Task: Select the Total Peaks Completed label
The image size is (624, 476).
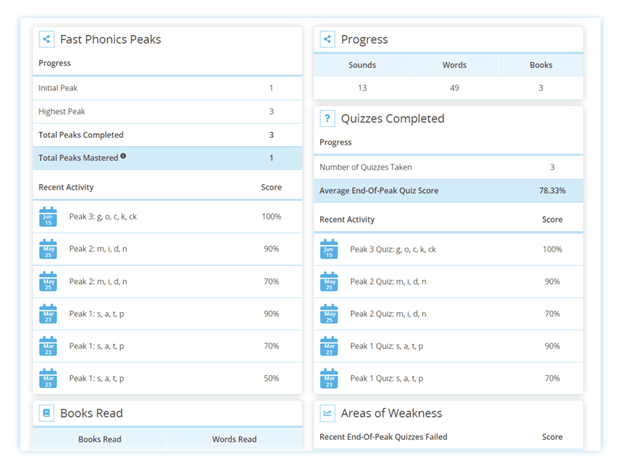Action: [81, 135]
